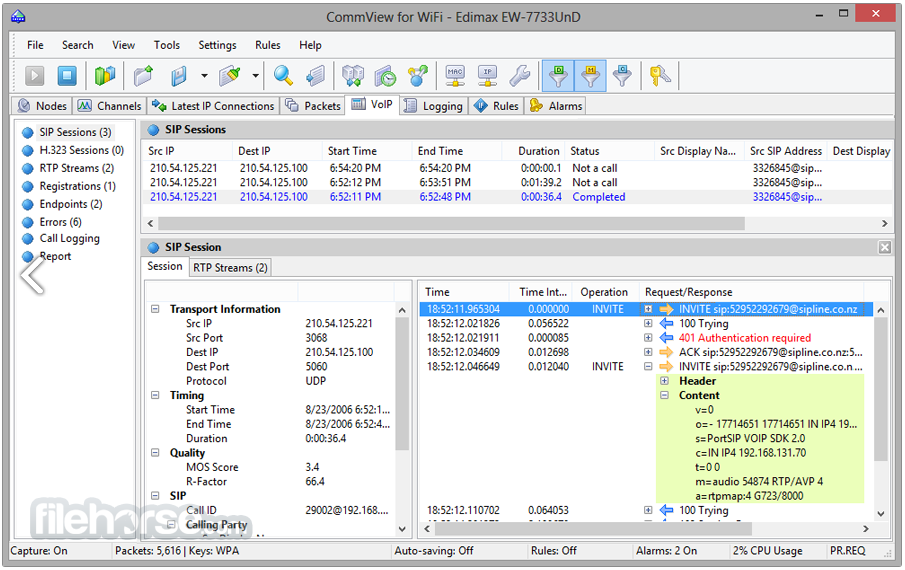Select the session with duration 0:01:39.2

coord(517,182)
